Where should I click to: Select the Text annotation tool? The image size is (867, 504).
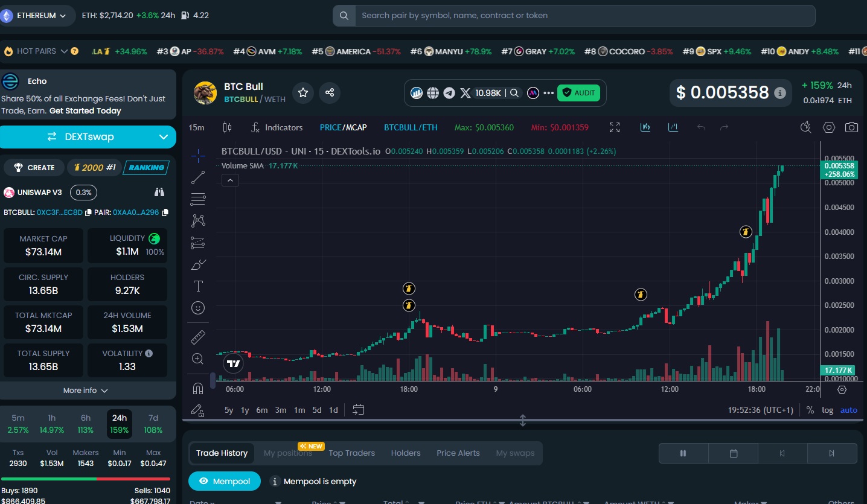tap(198, 285)
